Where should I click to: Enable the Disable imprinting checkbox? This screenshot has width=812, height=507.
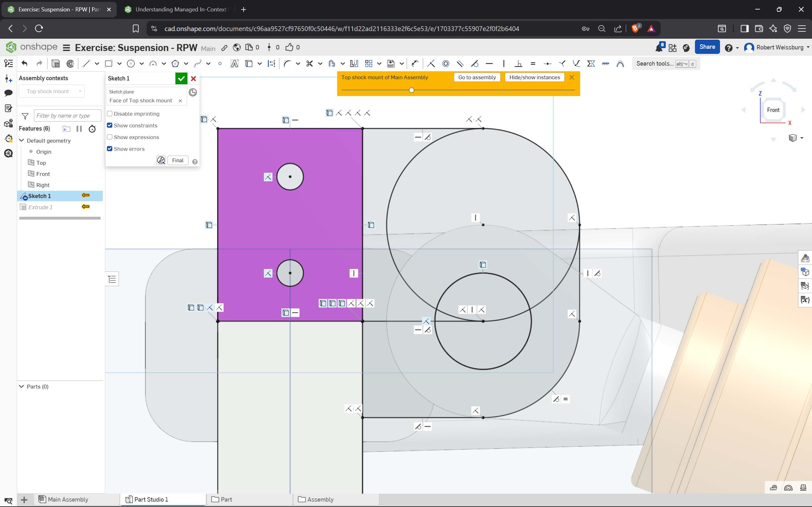click(x=110, y=114)
